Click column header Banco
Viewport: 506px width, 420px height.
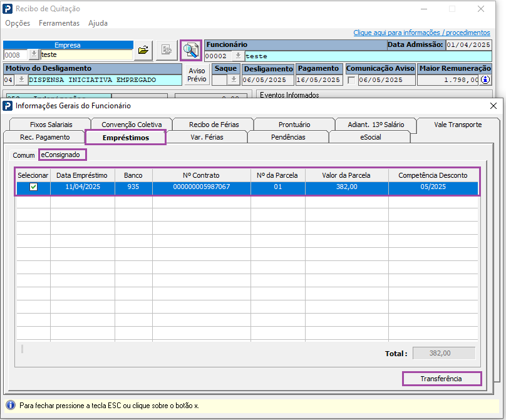(133, 175)
